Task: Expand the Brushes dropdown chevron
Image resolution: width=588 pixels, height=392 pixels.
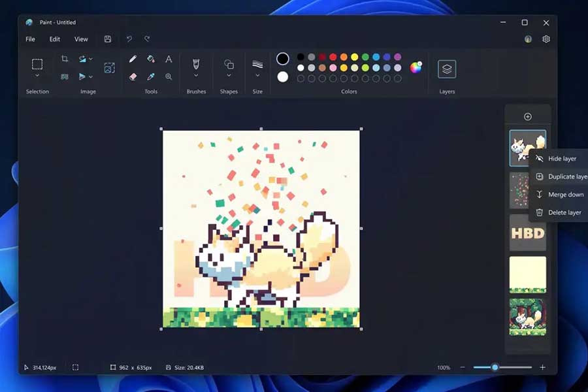Action: click(196, 76)
